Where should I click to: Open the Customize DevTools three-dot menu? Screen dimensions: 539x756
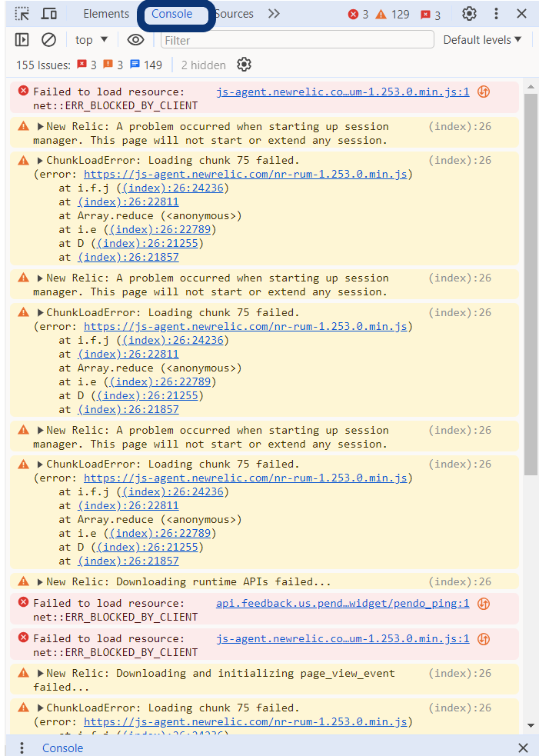(x=496, y=14)
